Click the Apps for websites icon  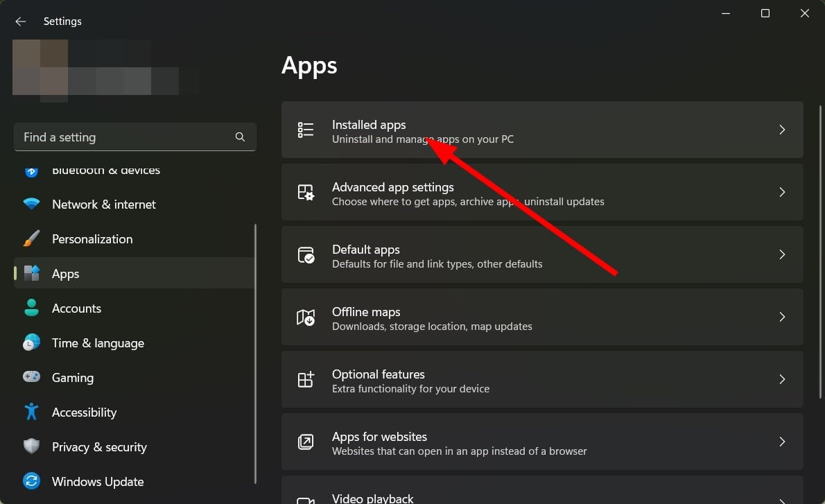[x=305, y=442]
